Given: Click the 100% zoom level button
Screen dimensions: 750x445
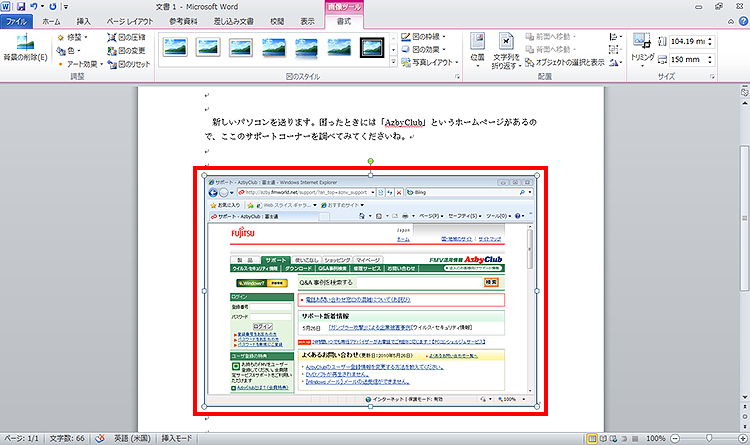Looking at the screenshot, I should tap(655, 438).
